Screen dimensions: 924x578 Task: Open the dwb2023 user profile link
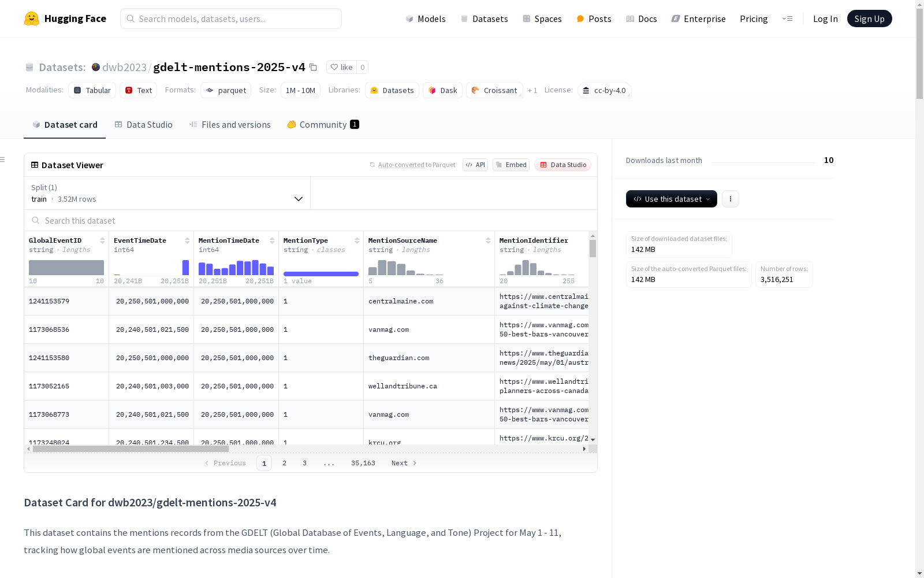(124, 67)
